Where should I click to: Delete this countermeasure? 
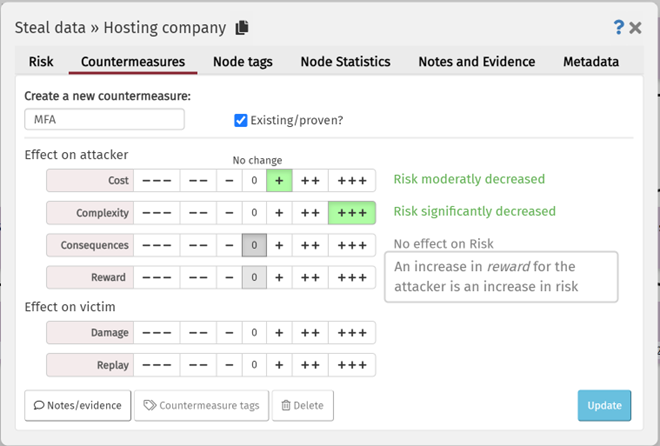click(x=302, y=405)
